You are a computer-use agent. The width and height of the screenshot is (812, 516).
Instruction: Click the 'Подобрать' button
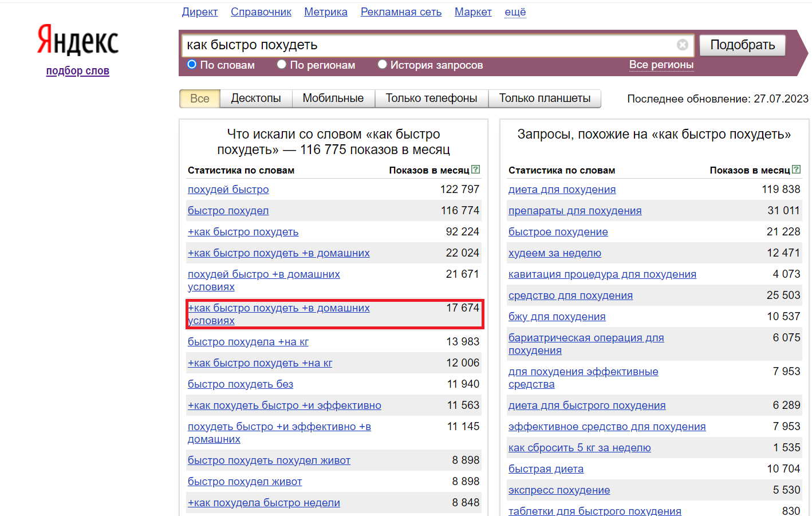[x=743, y=45]
